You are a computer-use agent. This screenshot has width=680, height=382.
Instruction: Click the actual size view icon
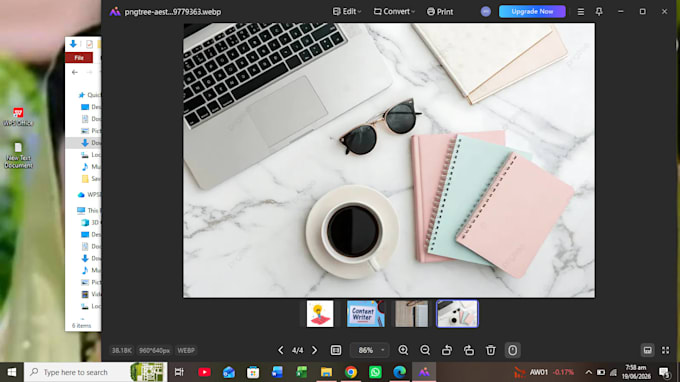pyautogui.click(x=336, y=350)
